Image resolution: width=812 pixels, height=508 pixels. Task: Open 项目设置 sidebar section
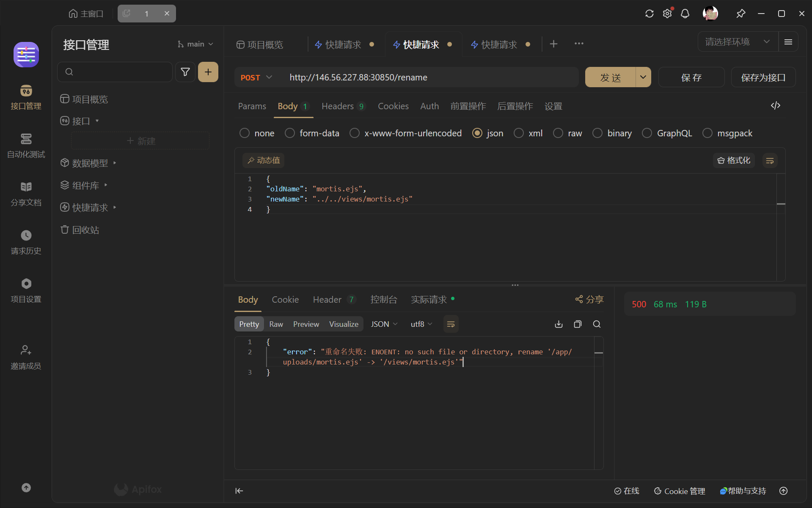tap(26, 290)
